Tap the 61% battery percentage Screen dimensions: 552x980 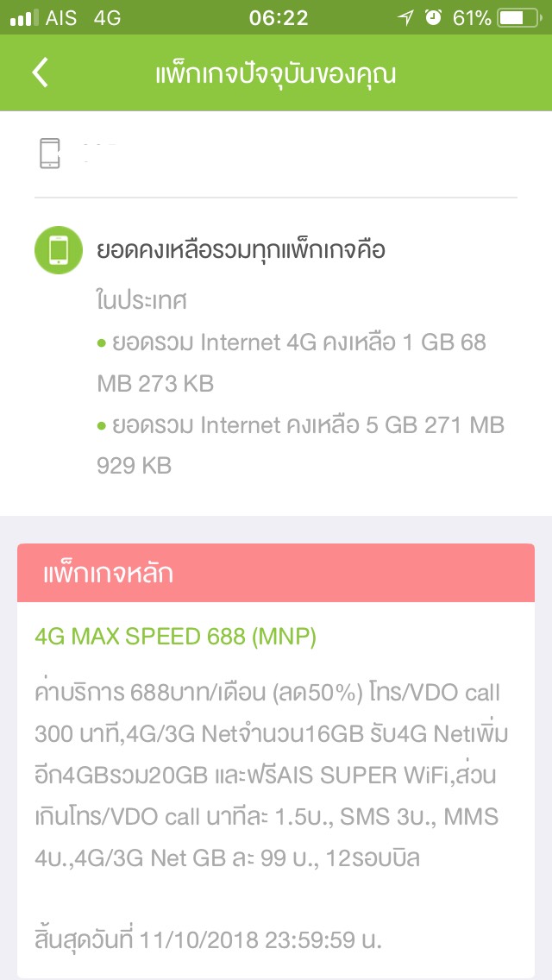click(472, 18)
